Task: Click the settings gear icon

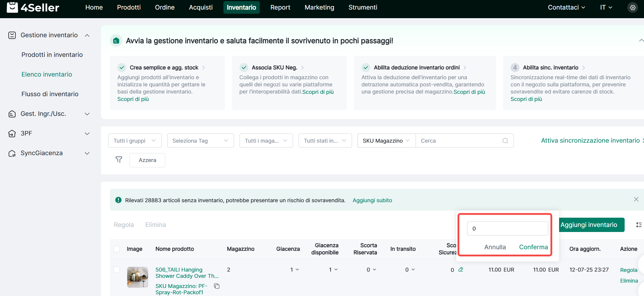Action: pos(633,7)
